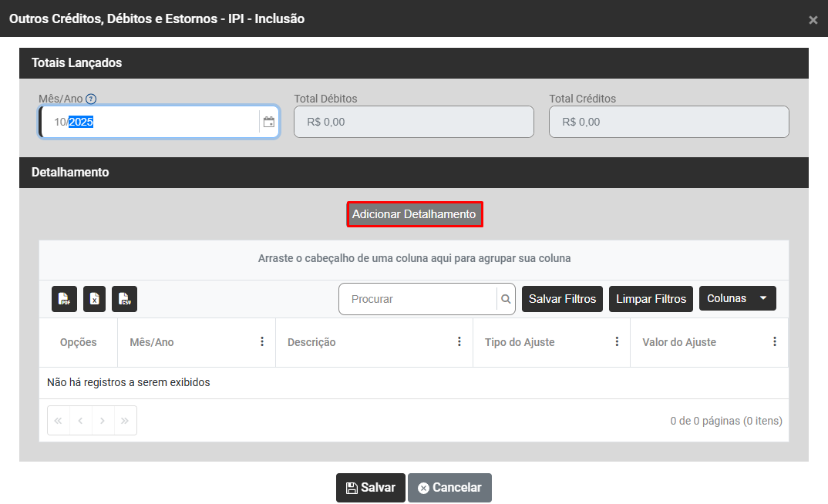Focus the Procurar search field
The width and height of the screenshot is (828, 504).
point(416,299)
